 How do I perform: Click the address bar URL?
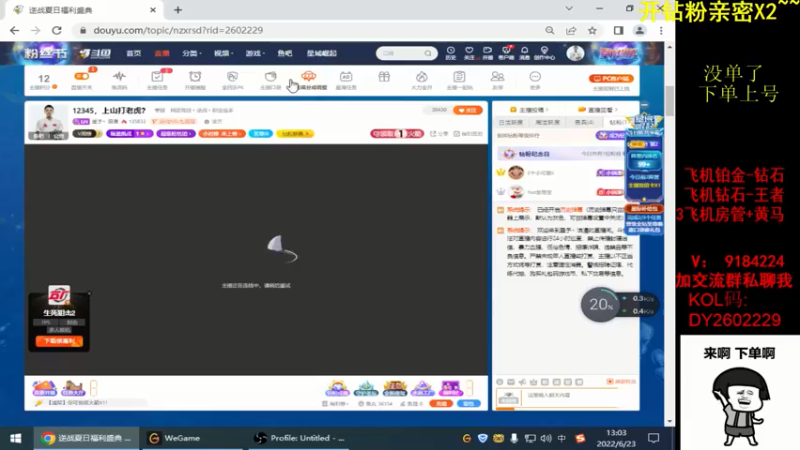(178, 31)
